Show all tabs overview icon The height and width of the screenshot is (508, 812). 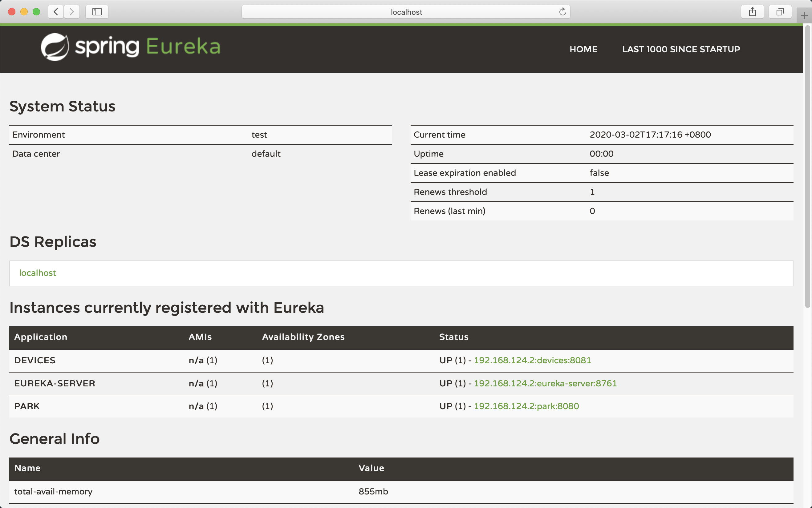pyautogui.click(x=780, y=12)
